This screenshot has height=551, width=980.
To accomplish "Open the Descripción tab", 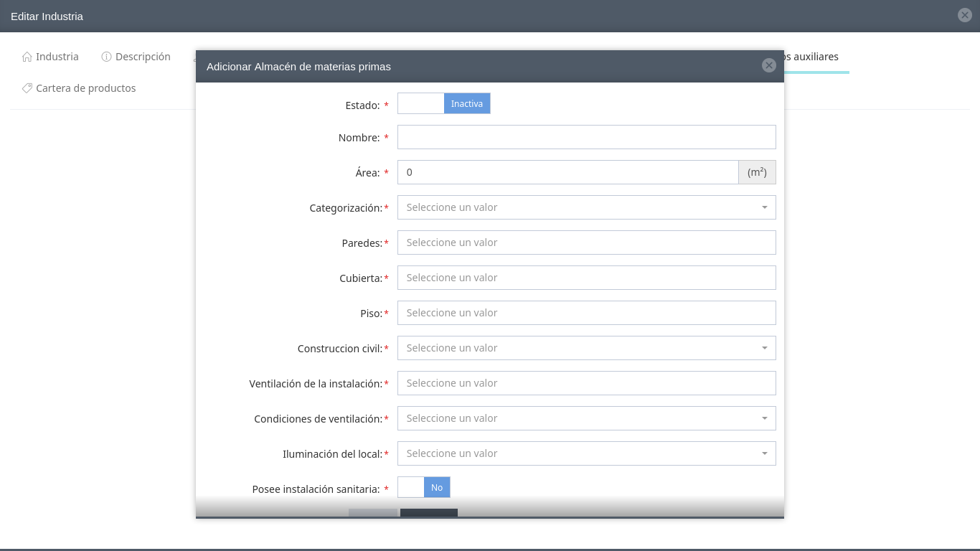I will point(143,57).
